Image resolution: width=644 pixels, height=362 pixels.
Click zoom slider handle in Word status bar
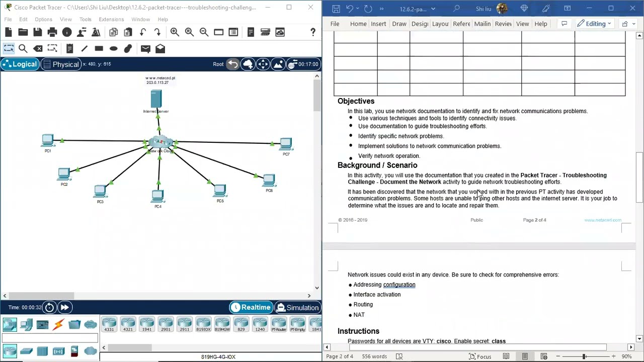coord(584,356)
